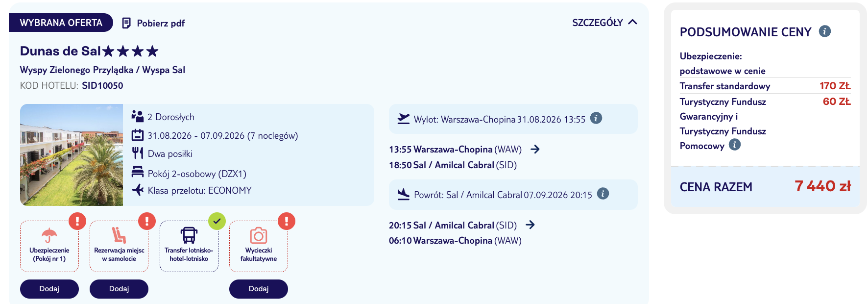Image resolution: width=868 pixels, height=304 pixels.
Task: Open the Dunas de Sal hotel photo
Action: tap(72, 155)
